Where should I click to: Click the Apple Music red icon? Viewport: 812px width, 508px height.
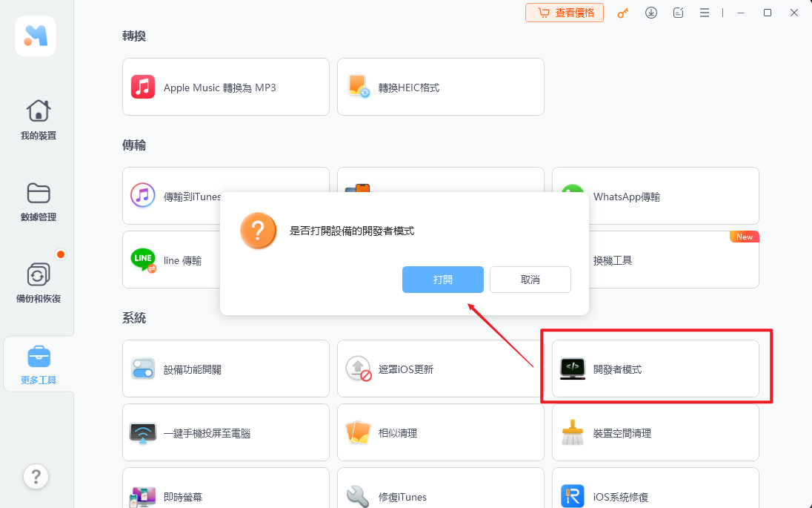pos(143,87)
